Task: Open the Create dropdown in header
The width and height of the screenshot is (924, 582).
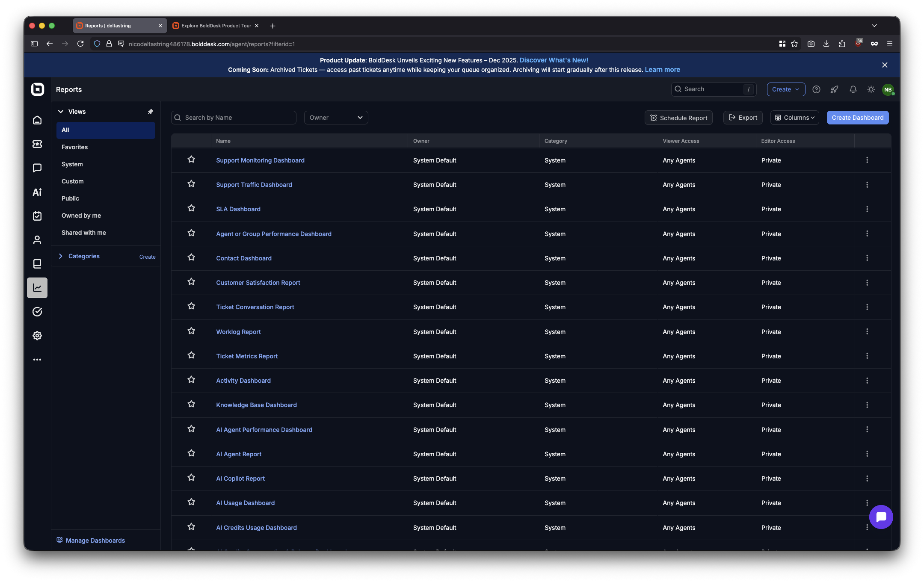Action: click(786, 89)
